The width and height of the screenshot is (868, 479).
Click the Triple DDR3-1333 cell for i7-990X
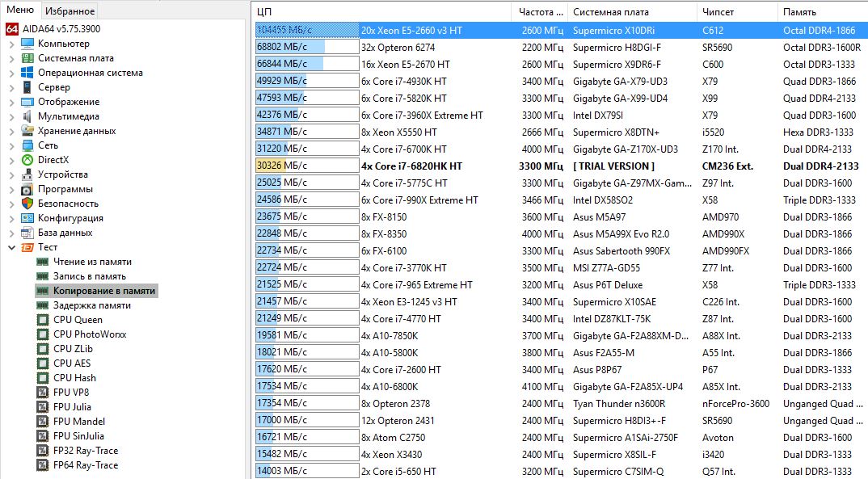pos(820,200)
